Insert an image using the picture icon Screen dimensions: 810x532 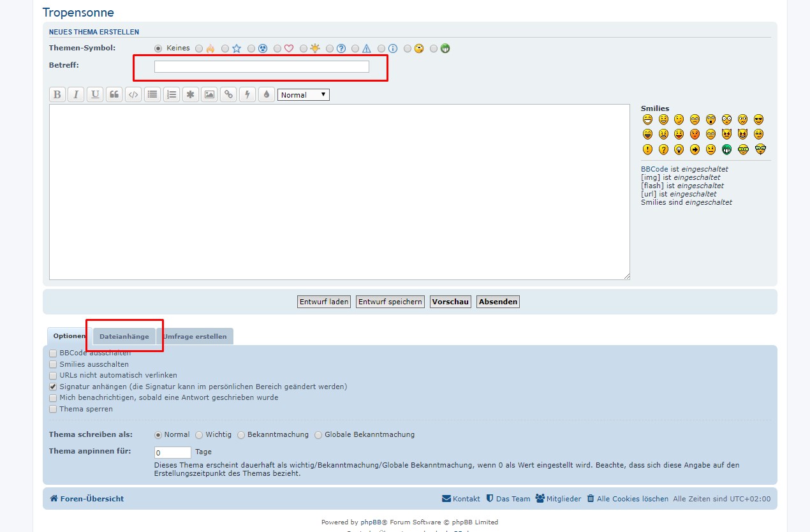coord(209,94)
